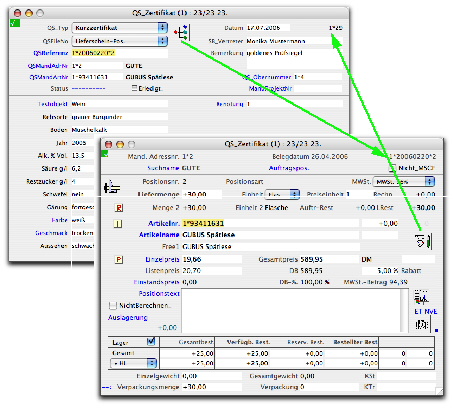Toggle the Lager checkbox in table header

click(x=151, y=341)
